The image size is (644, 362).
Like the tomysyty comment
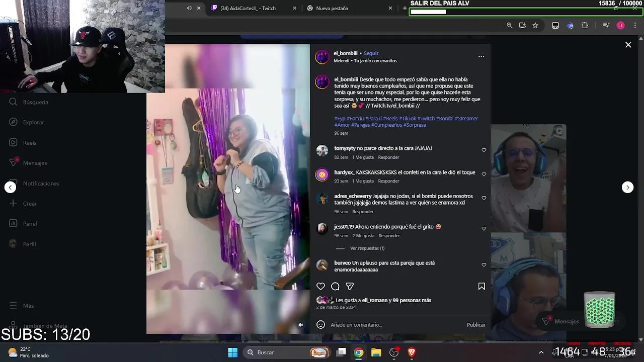pyautogui.click(x=484, y=150)
